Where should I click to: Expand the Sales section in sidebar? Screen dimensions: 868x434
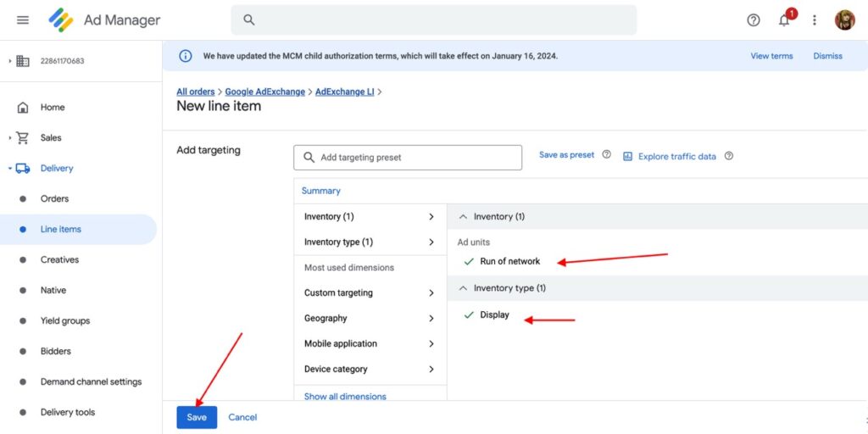pos(10,138)
